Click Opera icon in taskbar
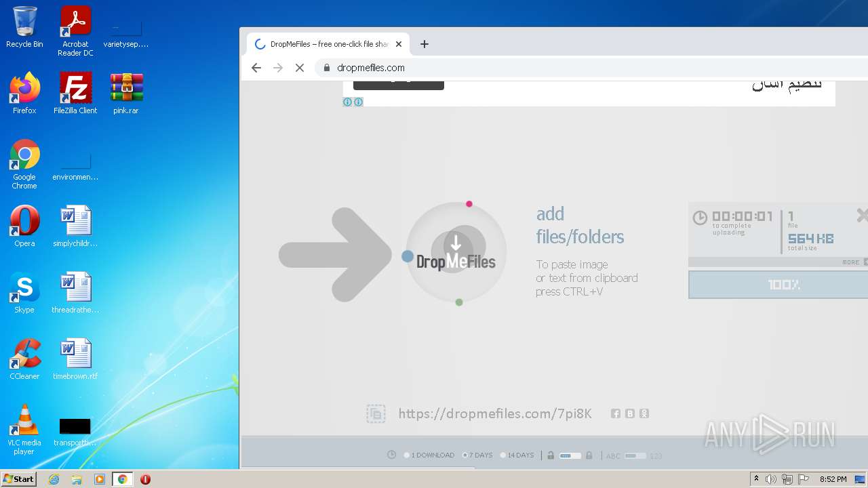868x488 pixels. click(145, 479)
